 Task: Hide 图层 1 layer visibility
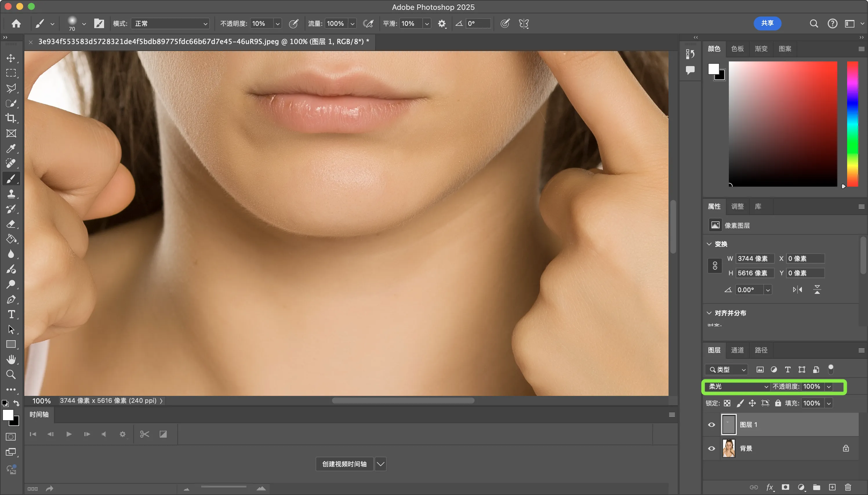[711, 425]
